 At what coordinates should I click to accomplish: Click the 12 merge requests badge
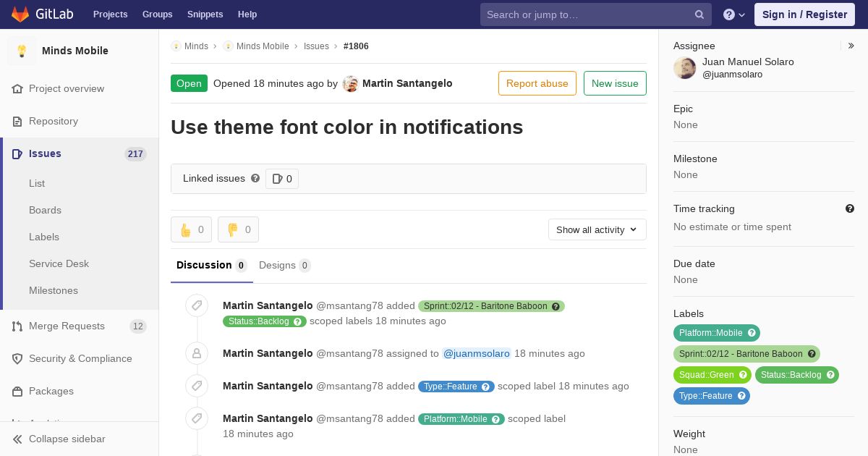(x=138, y=326)
